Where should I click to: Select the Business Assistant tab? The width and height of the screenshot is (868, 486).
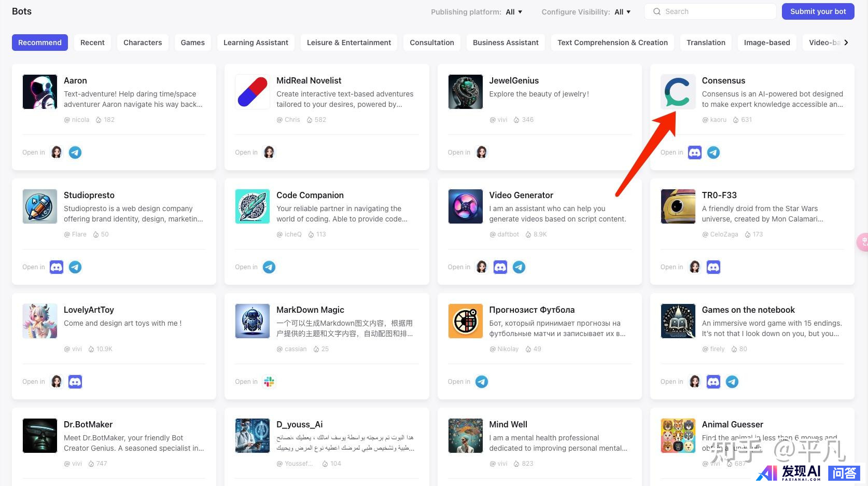pyautogui.click(x=505, y=43)
